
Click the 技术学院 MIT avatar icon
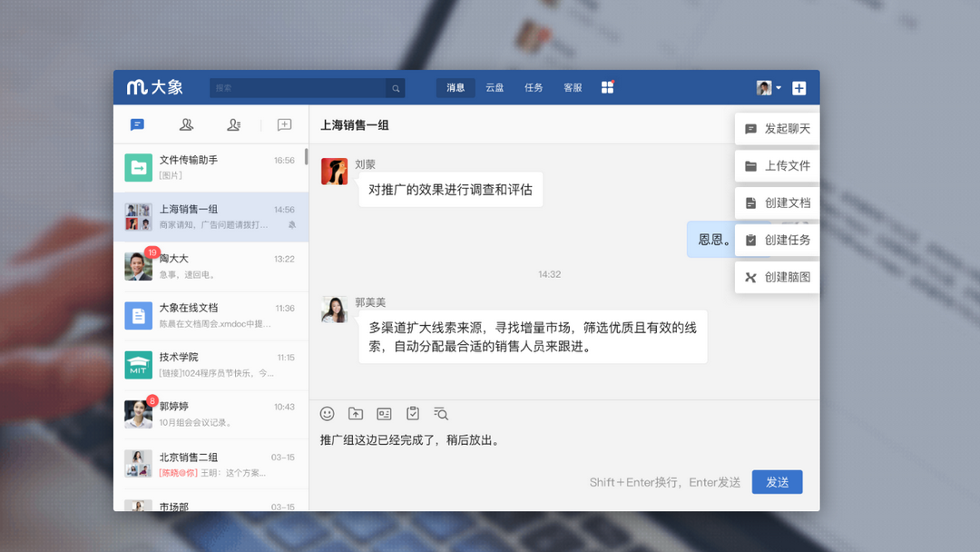[x=138, y=365]
